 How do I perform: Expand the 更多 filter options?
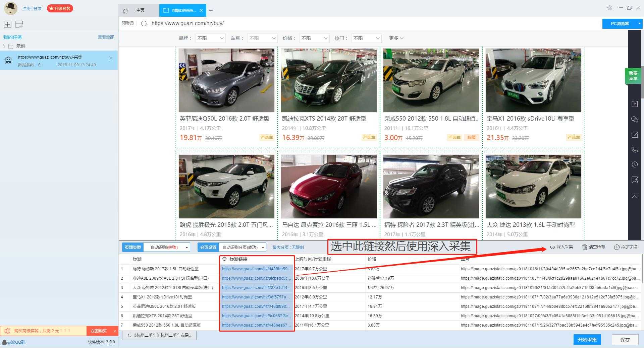click(x=396, y=38)
